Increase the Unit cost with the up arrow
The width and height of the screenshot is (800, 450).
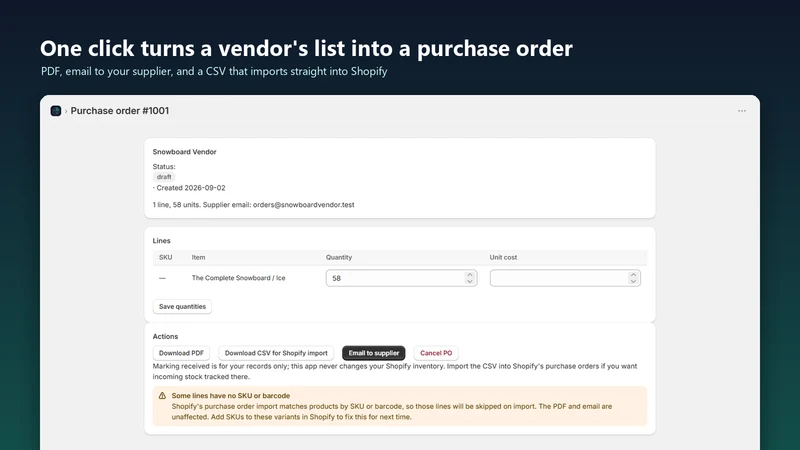point(633,274)
